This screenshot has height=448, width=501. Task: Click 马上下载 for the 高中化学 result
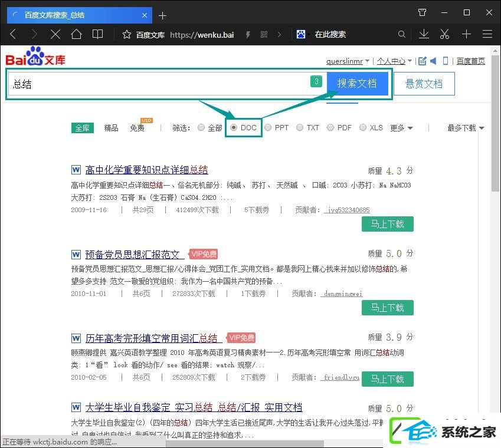[x=388, y=224]
